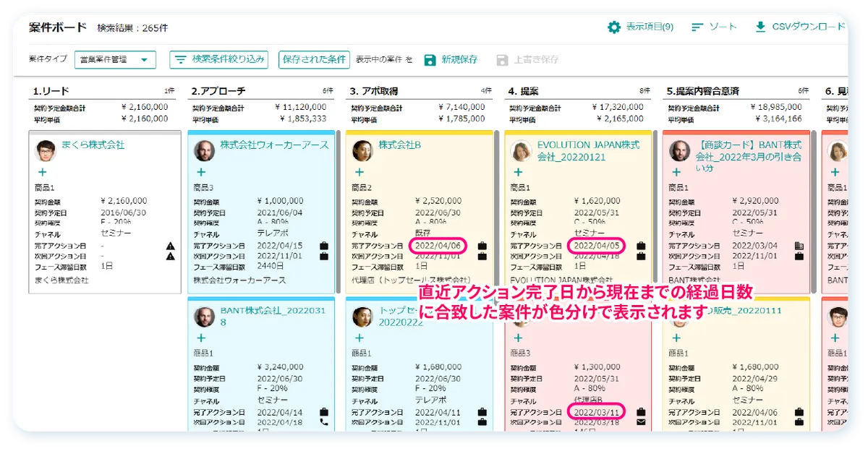Open the 株式会社ウォーカーアース deal link
Viewport: 868px width, 451px height.
(274, 145)
